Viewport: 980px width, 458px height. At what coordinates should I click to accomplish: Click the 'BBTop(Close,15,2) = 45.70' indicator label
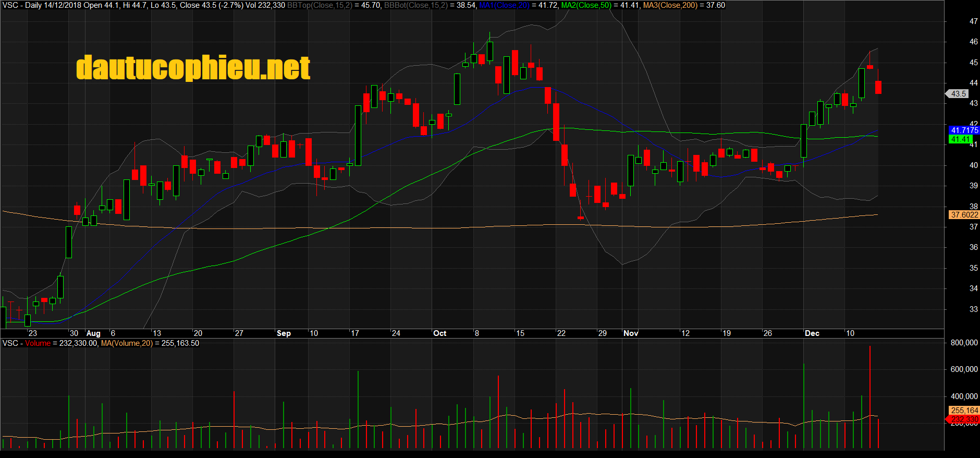point(334,5)
